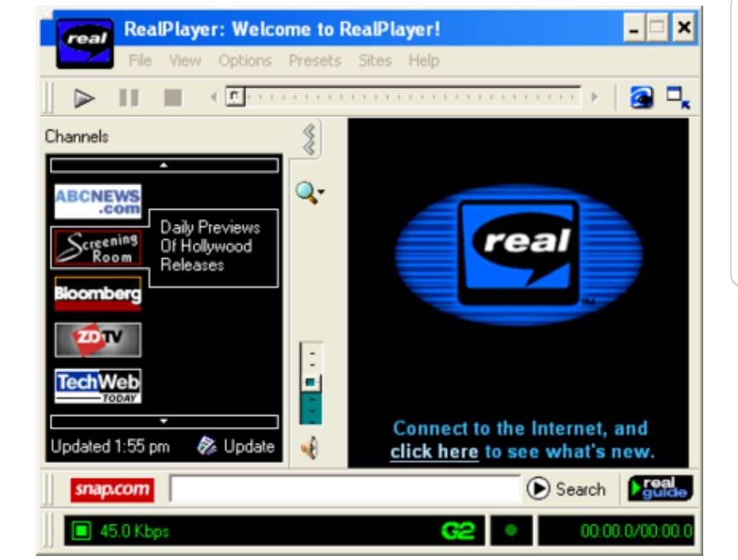Screen dimensions: 738x560
Task: Click the Stop button
Action: [x=173, y=98]
